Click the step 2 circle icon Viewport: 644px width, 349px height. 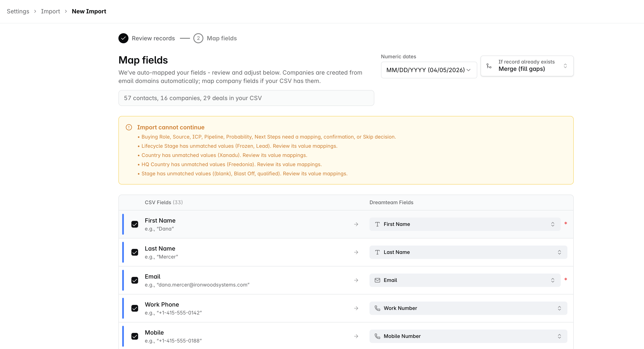click(x=198, y=38)
